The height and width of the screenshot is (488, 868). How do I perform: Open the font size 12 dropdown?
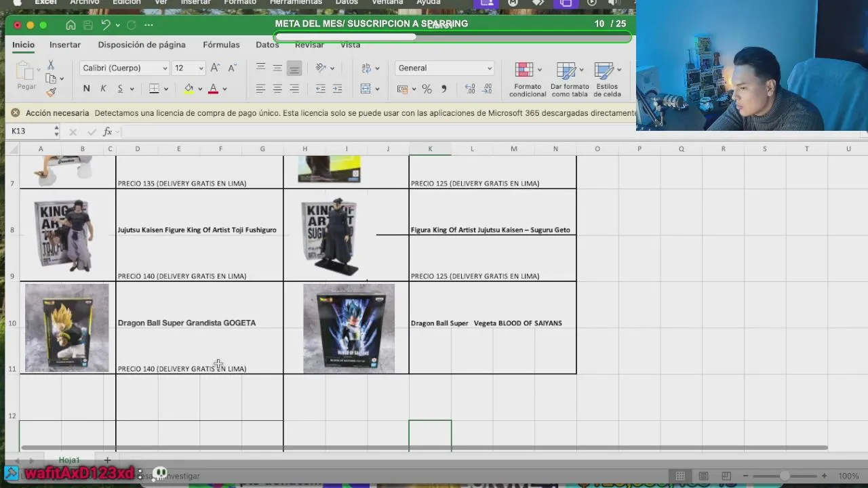tap(201, 68)
